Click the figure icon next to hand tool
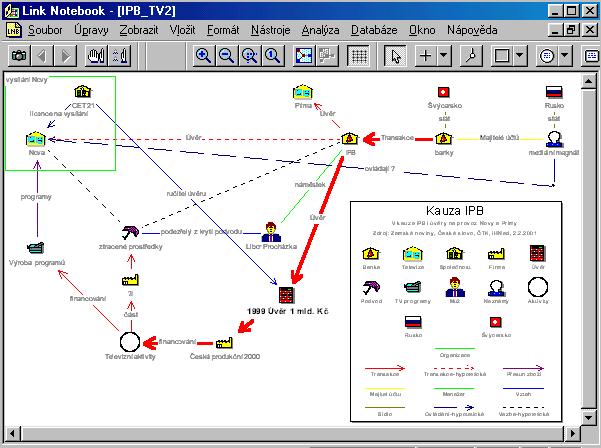Screen dimensions: 601x448 coord(120,56)
